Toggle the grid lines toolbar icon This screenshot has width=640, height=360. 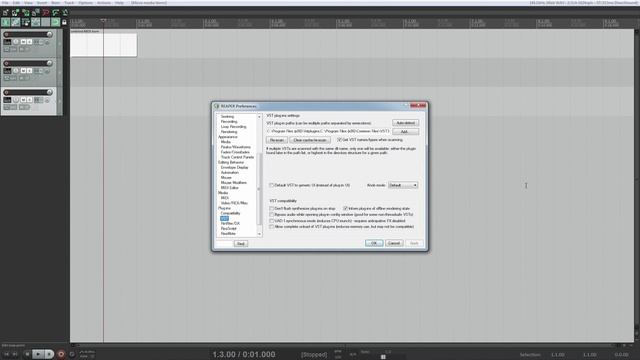[x=45, y=22]
